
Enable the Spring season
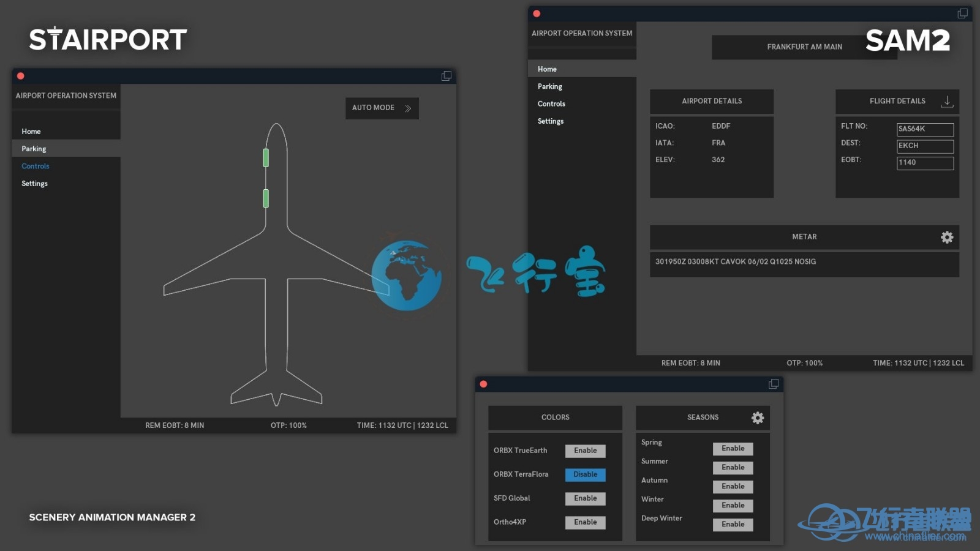point(733,449)
